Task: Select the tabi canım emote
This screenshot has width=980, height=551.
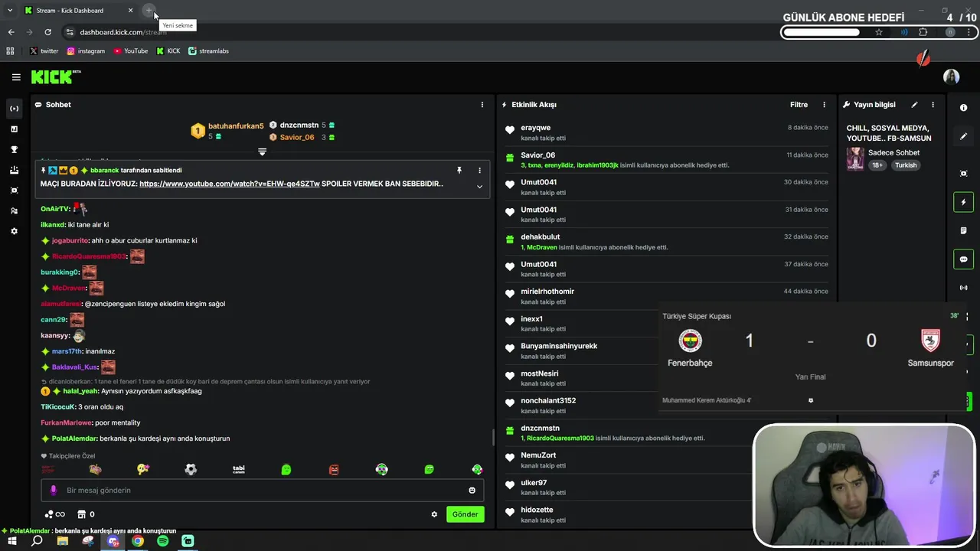Action: point(239,469)
